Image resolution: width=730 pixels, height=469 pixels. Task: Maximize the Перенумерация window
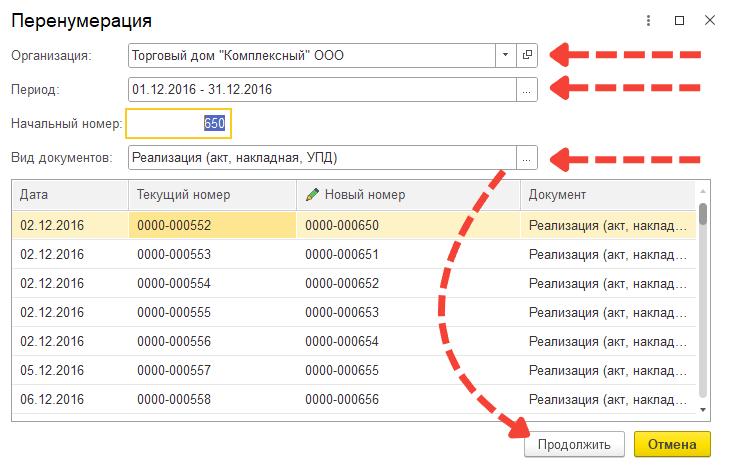pos(679,20)
